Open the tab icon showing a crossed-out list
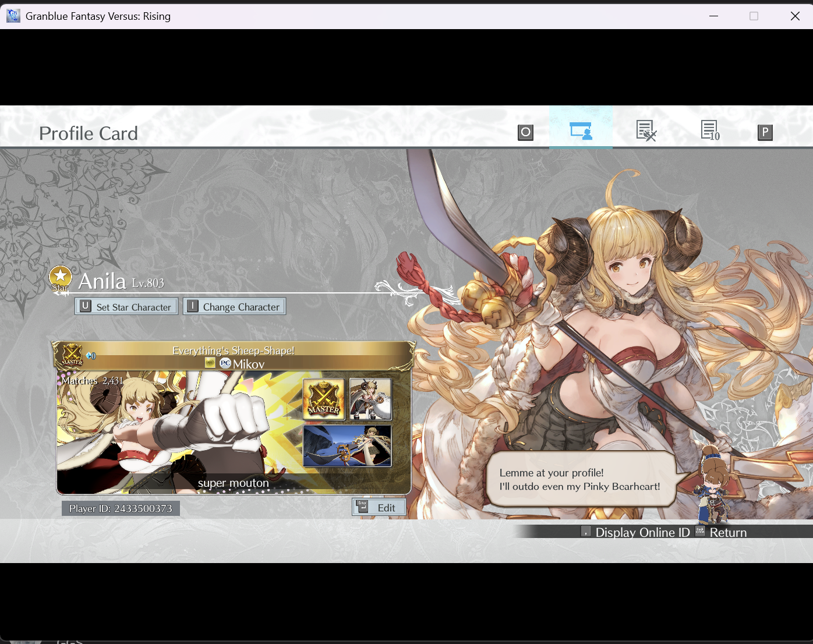 (646, 131)
